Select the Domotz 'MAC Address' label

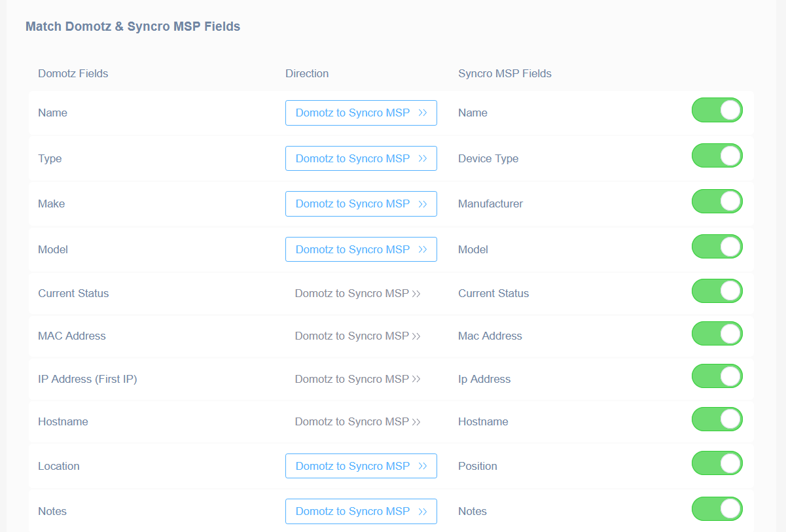click(72, 336)
